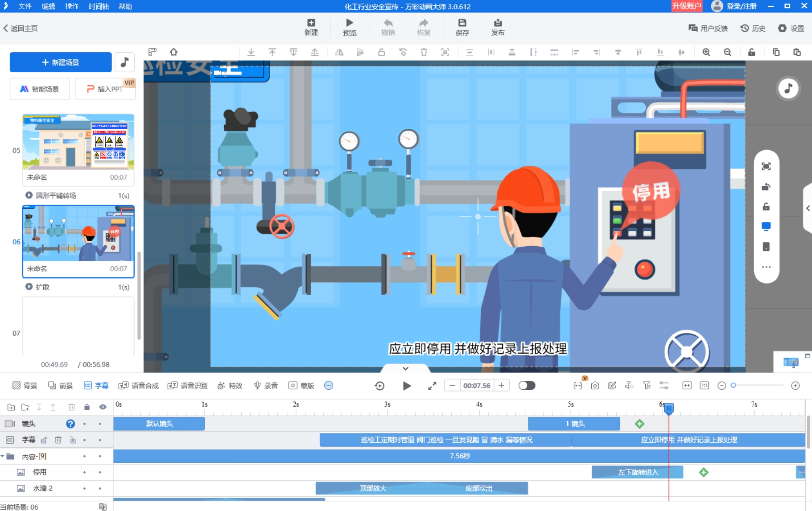Open more options in right floating panel
Screen dimensions: 812x511
point(766,267)
